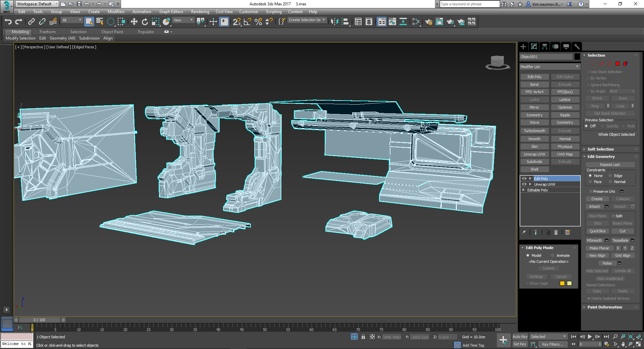Click object color swatch next to Object001
Image resolution: width=644 pixels, height=349 pixels.
pyautogui.click(x=577, y=57)
